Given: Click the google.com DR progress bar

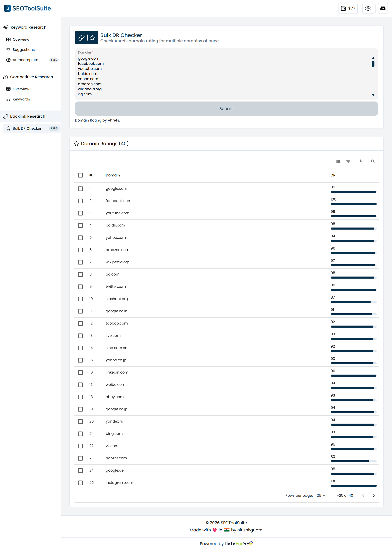Looking at the screenshot, I should click(x=354, y=192).
